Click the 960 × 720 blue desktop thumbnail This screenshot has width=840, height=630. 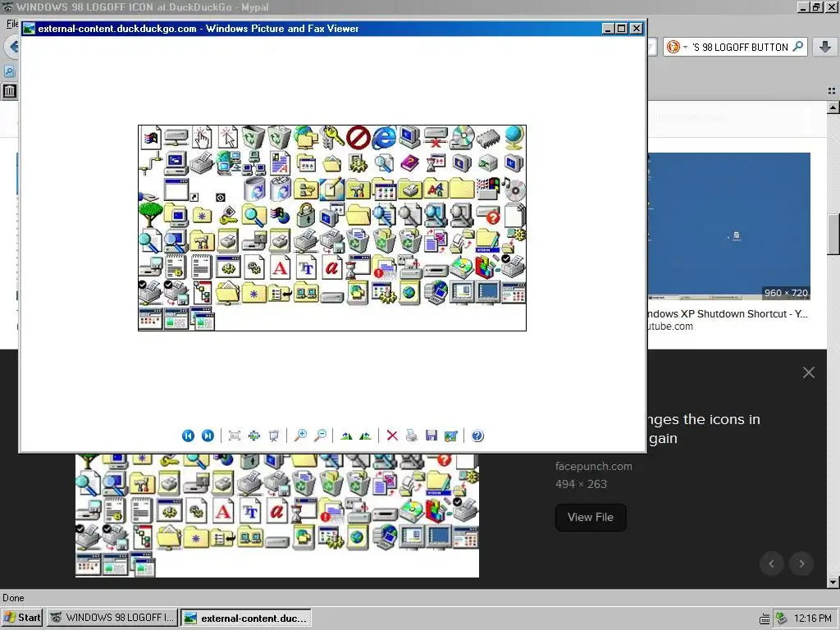[728, 226]
